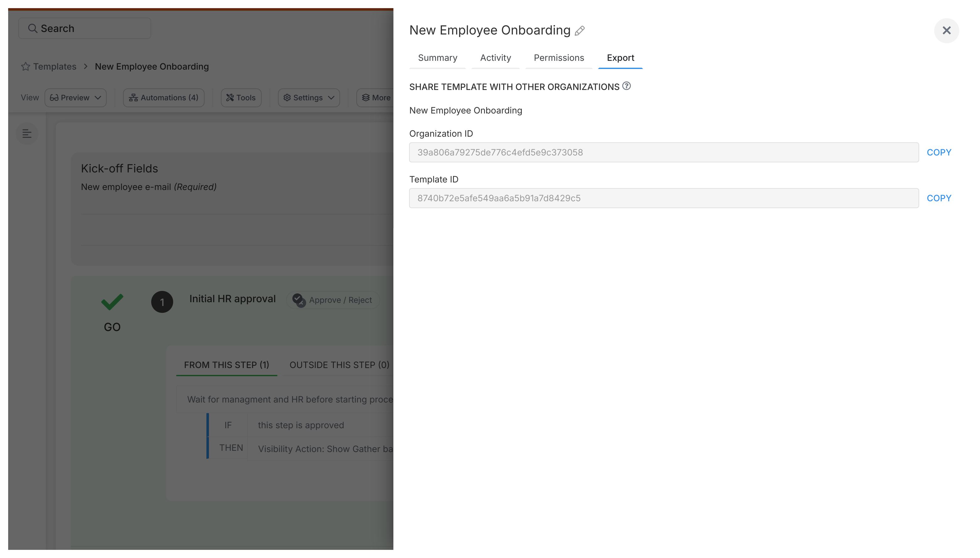Close the New Employee Onboarding panel

click(946, 31)
